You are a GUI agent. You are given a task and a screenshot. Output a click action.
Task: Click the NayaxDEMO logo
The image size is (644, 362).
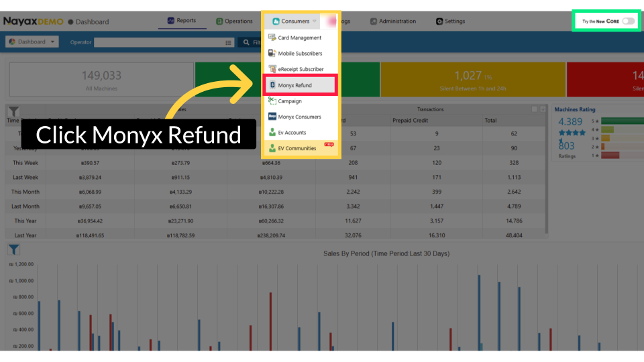34,21
